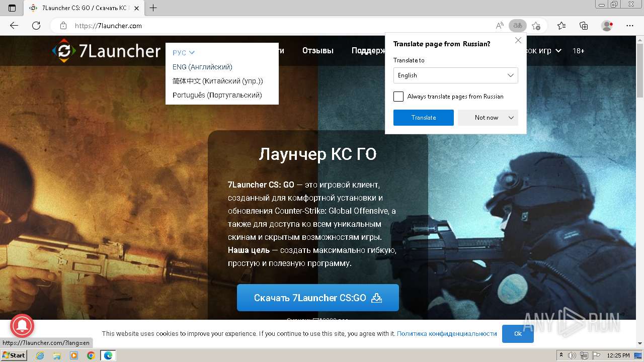Click the page vertical scrollbar thumb
The height and width of the screenshot is (362, 644).
click(640, 70)
